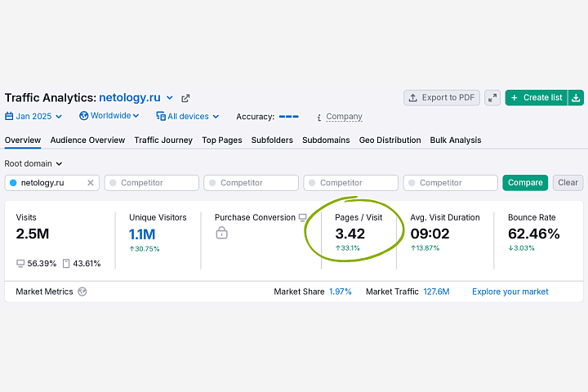588x392 pixels.
Task: Click the netology.ru domain title link
Action: click(x=130, y=97)
